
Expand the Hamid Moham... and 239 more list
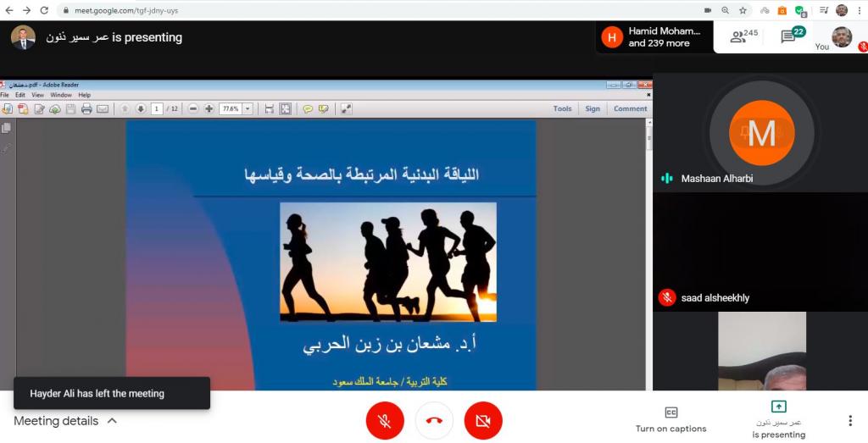[653, 37]
